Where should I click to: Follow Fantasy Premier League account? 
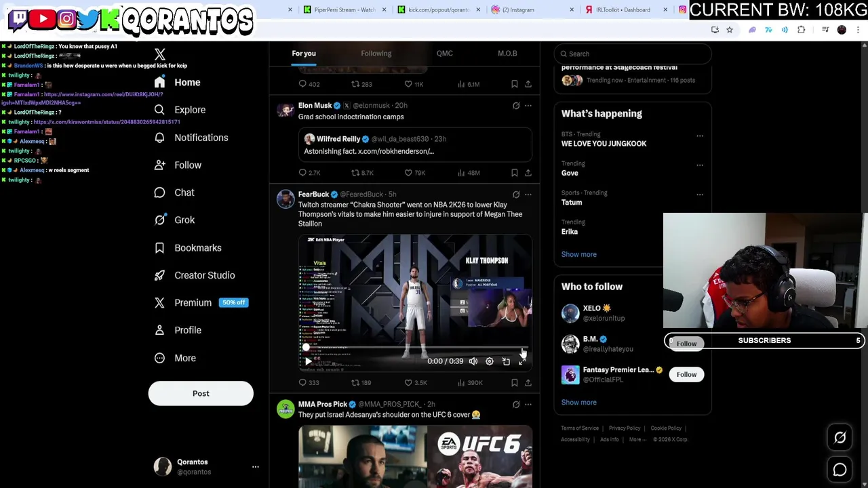(x=686, y=374)
